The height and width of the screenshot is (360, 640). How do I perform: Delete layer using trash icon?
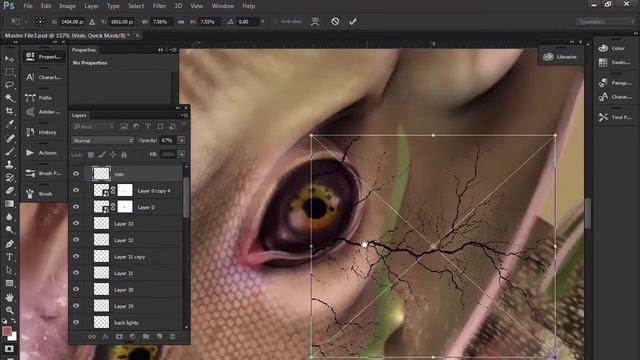tap(173, 337)
